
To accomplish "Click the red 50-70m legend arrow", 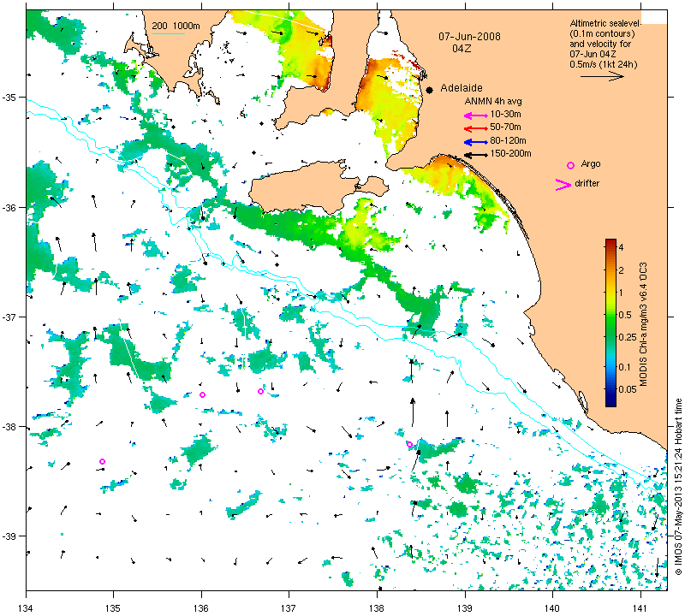I will click(x=475, y=128).
